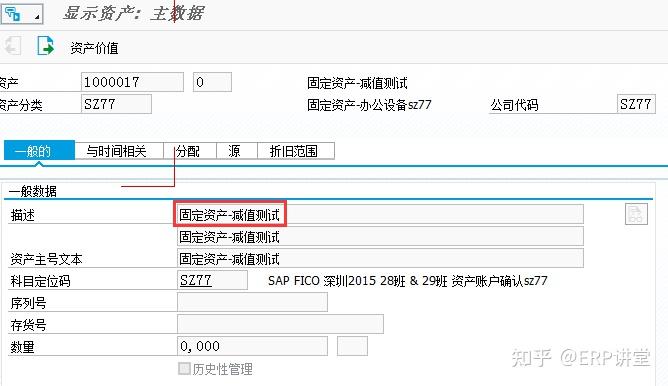Click the green arrow document icon
The width and height of the screenshot is (668, 386).
(46, 46)
